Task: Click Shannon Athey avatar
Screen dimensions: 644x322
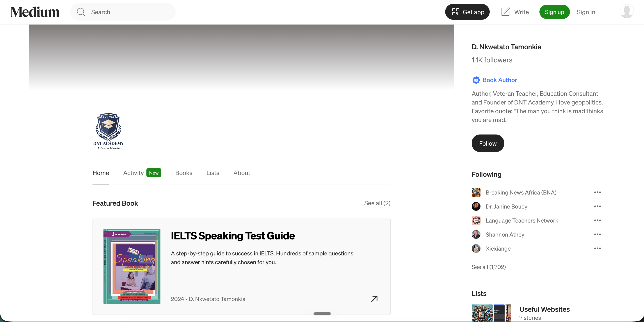Action: [476, 234]
